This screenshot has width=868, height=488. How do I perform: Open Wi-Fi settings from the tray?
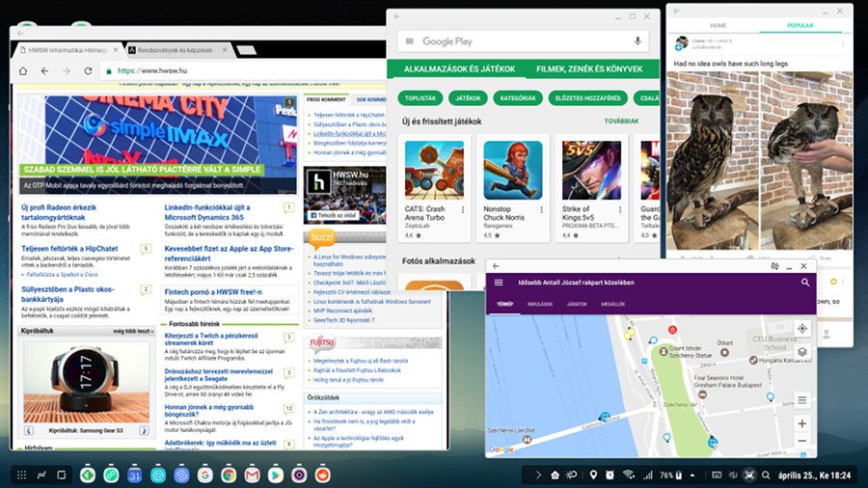tap(628, 474)
